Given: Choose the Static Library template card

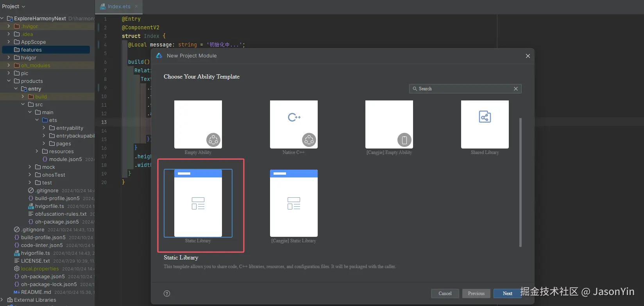Looking at the screenshot, I should tap(198, 203).
